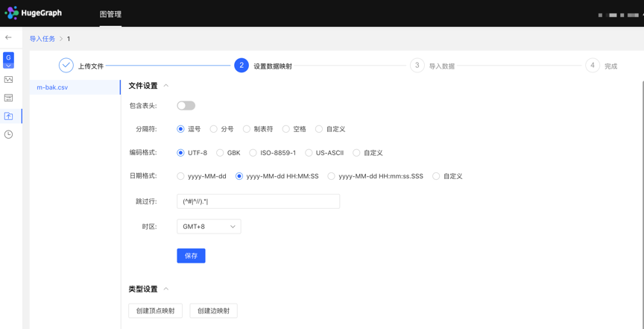644x329 pixels.
Task: Click the 导入数据 step label
Action: tap(442, 66)
